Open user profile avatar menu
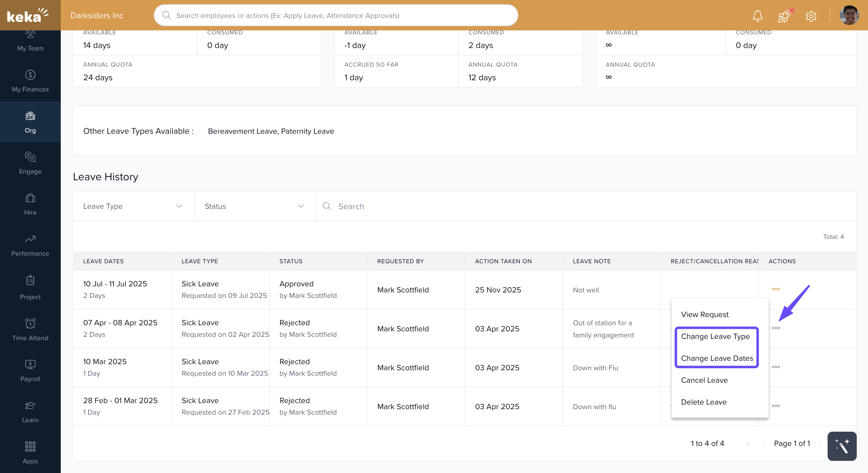 pyautogui.click(x=849, y=16)
